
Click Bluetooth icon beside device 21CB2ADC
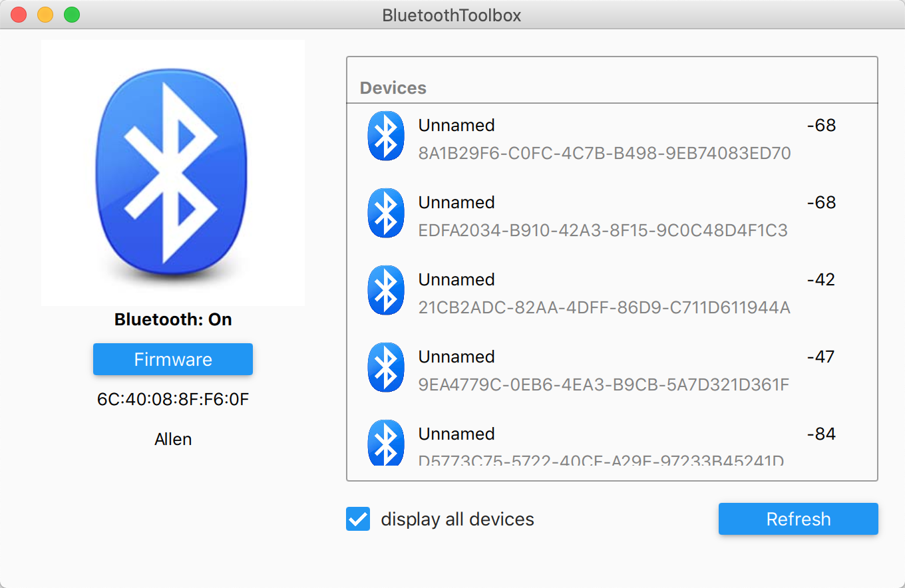[386, 290]
